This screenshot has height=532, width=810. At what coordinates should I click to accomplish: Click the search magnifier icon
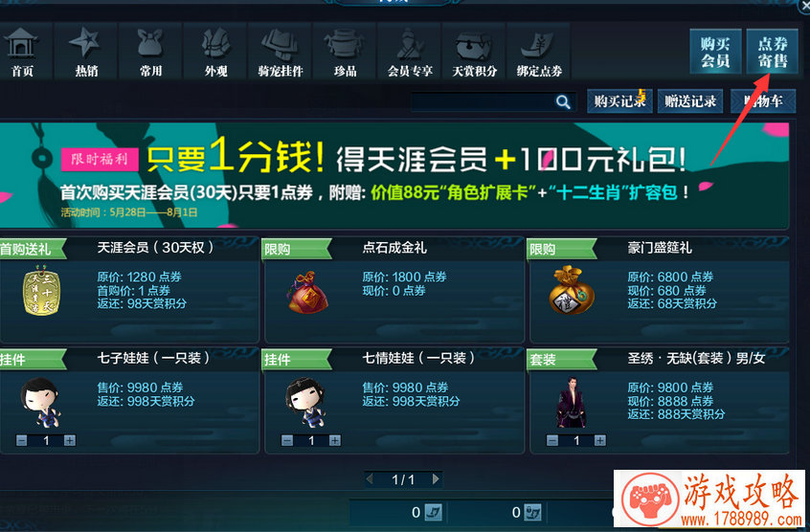[x=563, y=102]
